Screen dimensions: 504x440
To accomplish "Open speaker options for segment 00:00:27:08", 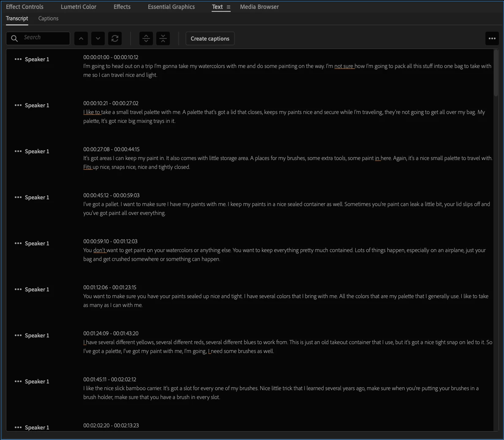I will click(x=18, y=151).
